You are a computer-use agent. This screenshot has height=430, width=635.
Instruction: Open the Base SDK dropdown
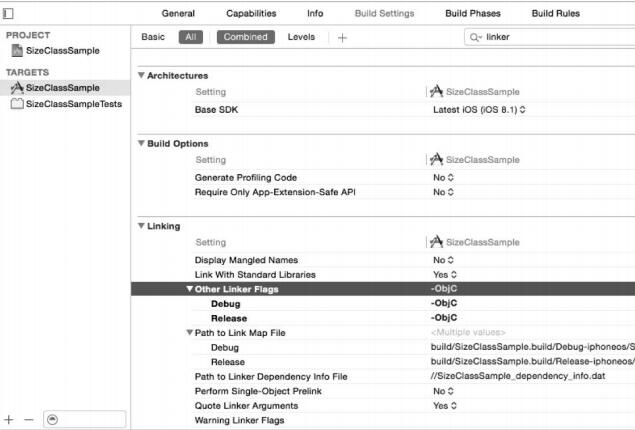[x=480, y=109]
